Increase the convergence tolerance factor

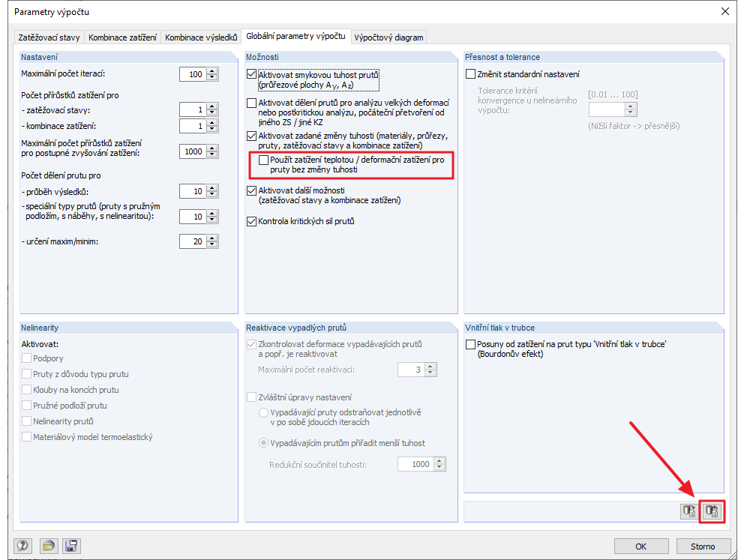(x=631, y=106)
